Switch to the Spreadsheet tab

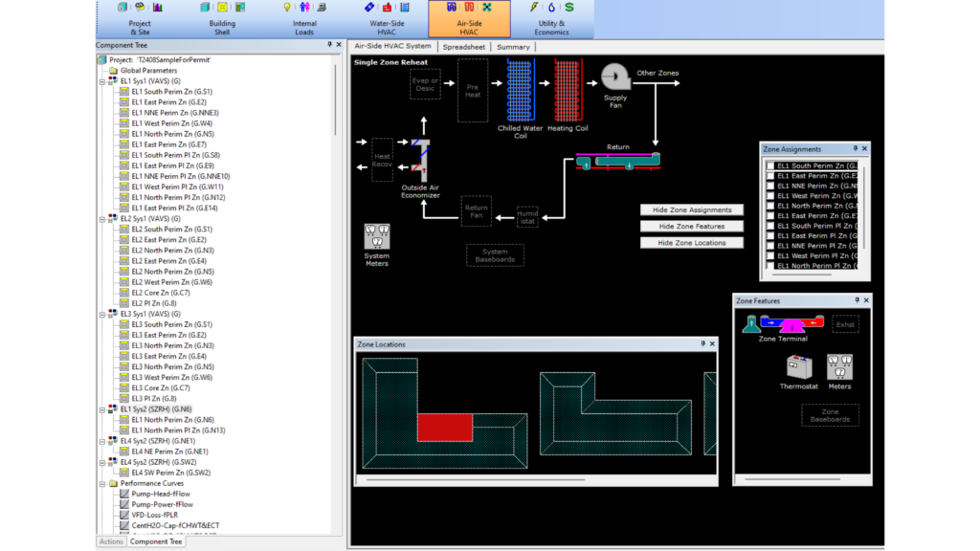tap(463, 46)
